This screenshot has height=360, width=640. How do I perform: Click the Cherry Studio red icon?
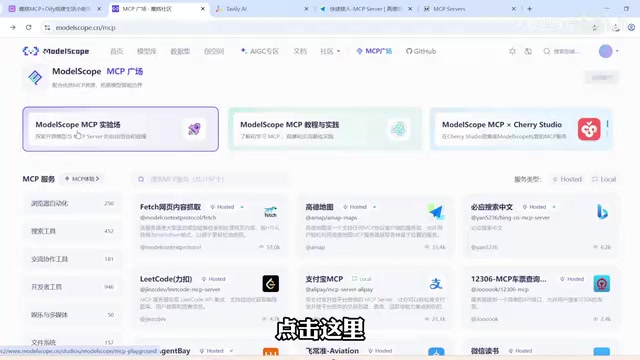(589, 129)
